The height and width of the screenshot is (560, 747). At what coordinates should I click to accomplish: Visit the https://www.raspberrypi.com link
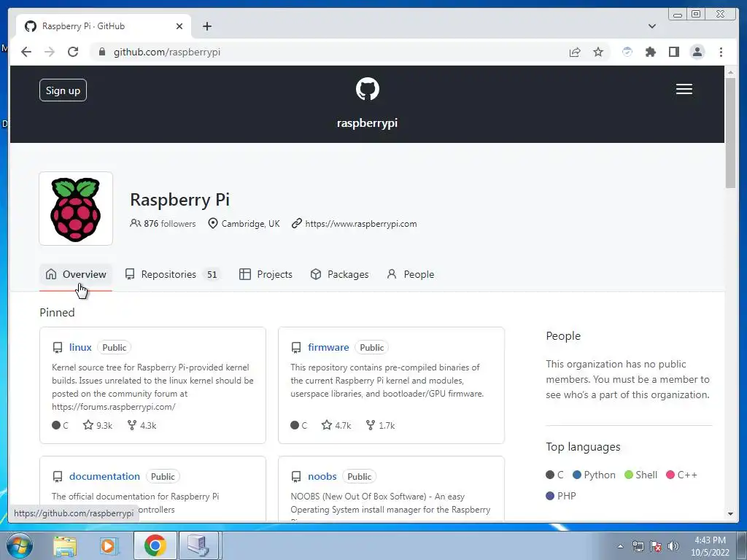360,224
